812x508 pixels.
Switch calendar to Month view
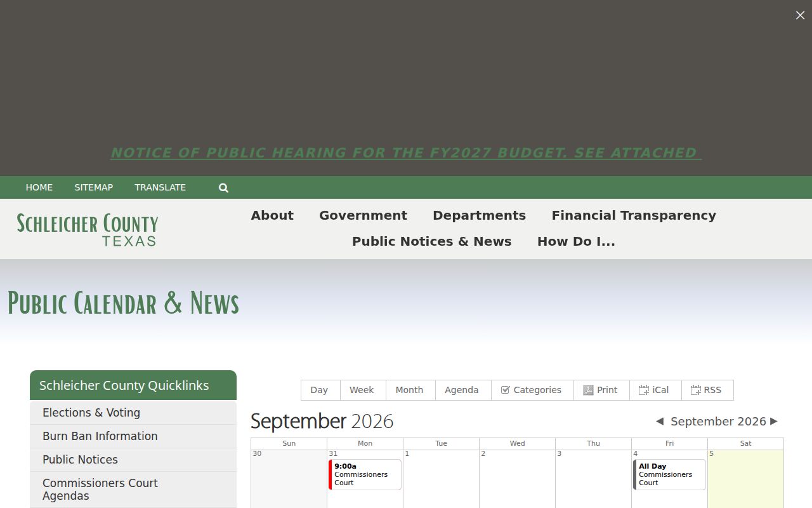410,390
